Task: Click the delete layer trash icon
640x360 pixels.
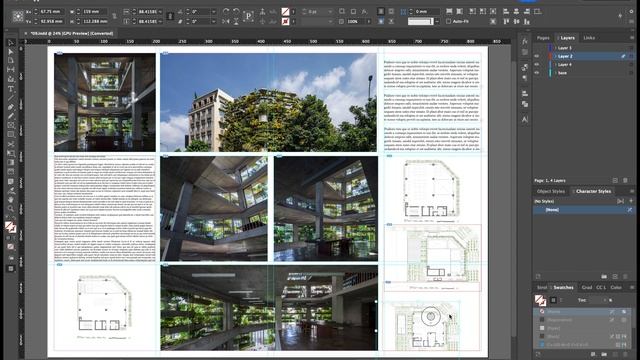Action: click(625, 180)
